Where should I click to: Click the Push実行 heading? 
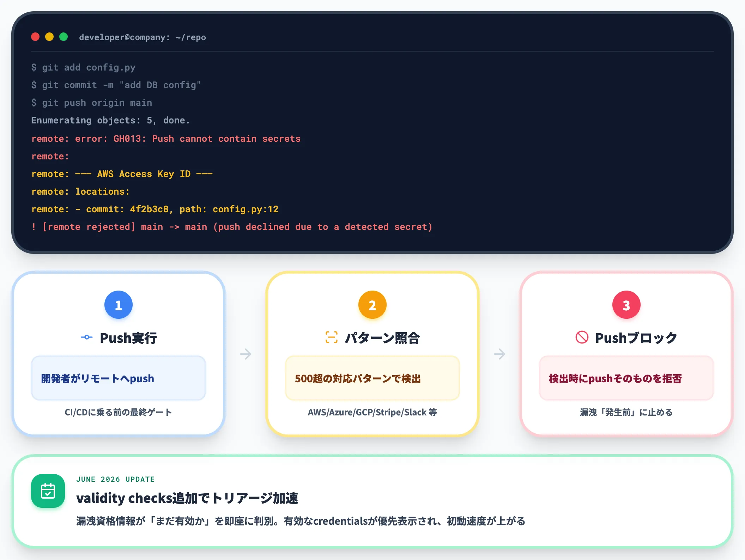click(128, 338)
